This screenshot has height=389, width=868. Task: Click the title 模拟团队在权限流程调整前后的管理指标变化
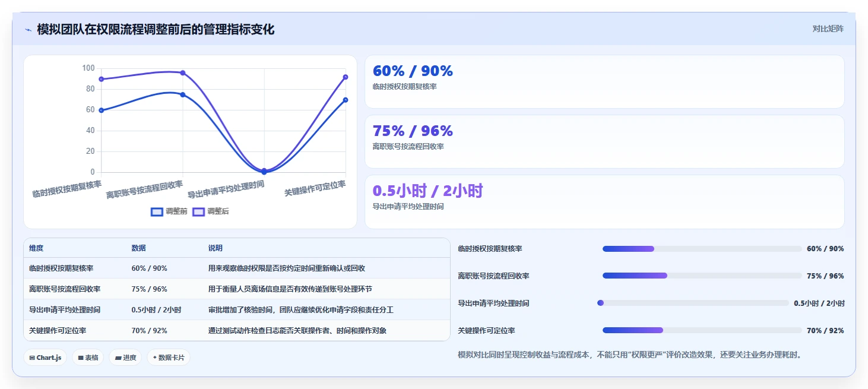(156, 29)
